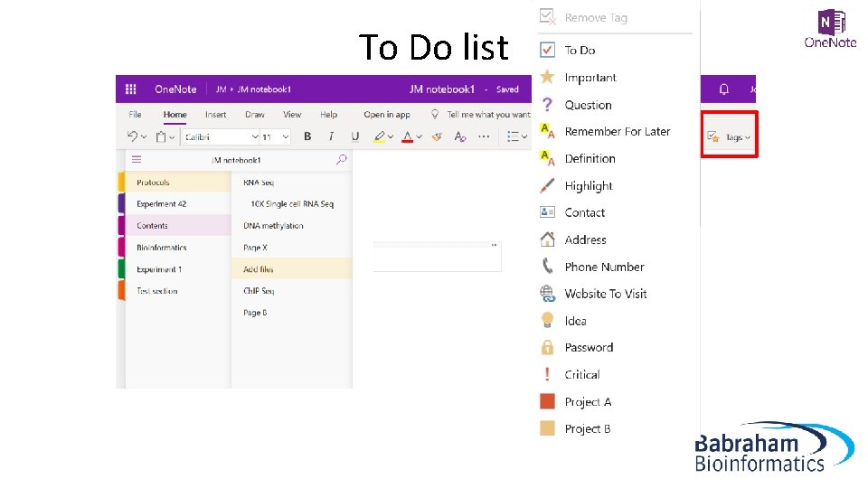
Task: Click the Tell me lightbulb icon
Action: 435,114
